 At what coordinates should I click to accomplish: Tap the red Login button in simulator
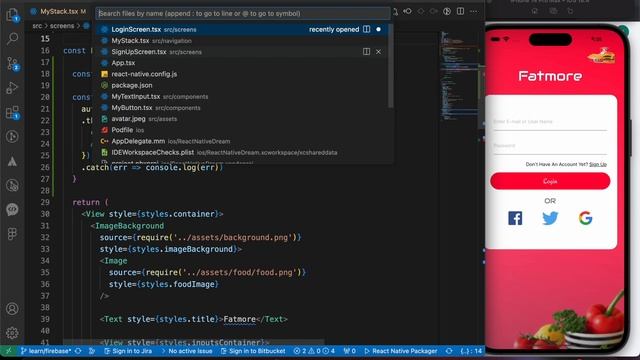point(550,181)
